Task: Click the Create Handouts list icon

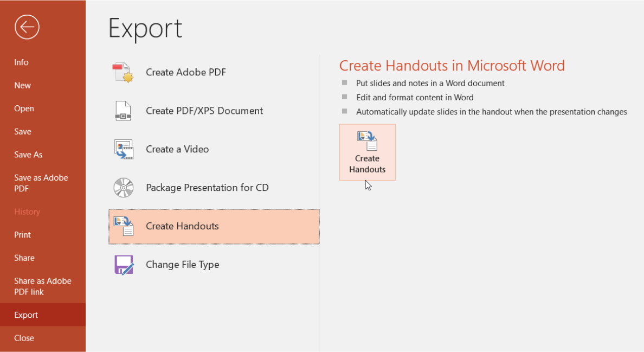Action: click(124, 226)
